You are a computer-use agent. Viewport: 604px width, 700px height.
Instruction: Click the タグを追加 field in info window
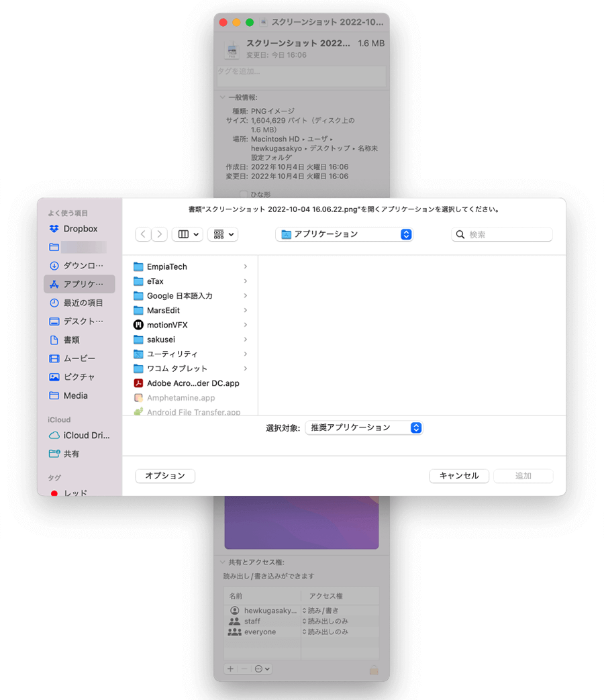(x=301, y=77)
